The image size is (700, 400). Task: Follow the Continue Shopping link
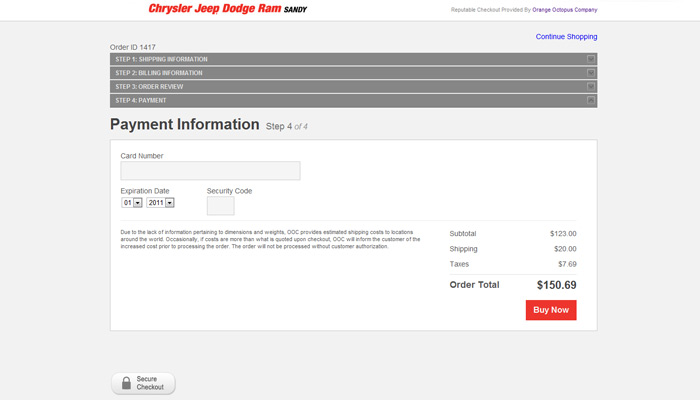[566, 37]
